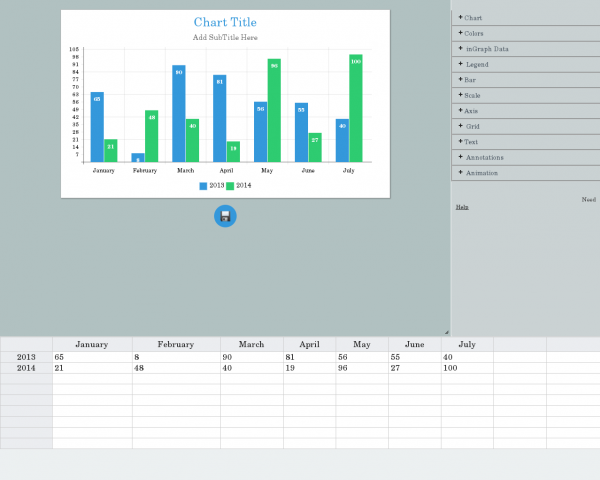Click the blue 2013 legend swatch
The image size is (600, 480).
203,186
